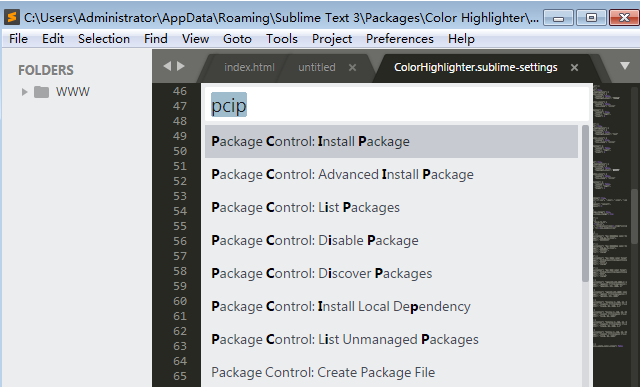
Task: Click the FOLDERS sidebar heading
Action: pyautogui.click(x=46, y=70)
